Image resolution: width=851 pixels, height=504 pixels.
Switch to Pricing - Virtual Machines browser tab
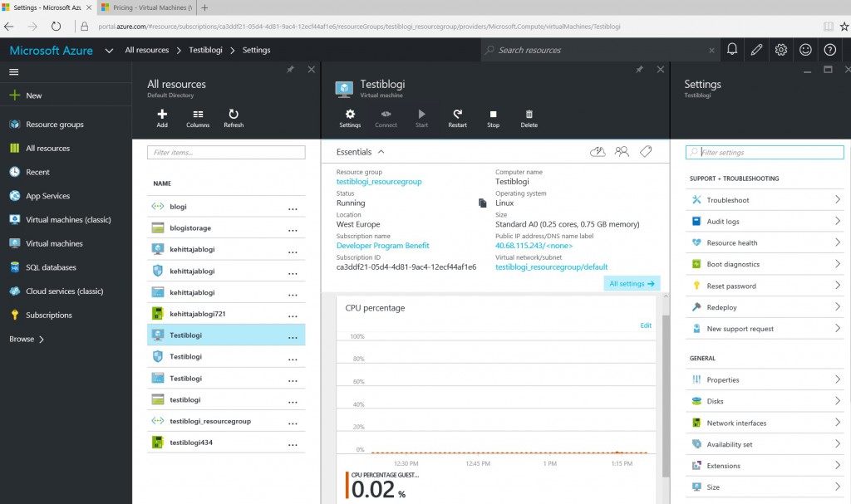(x=146, y=7)
